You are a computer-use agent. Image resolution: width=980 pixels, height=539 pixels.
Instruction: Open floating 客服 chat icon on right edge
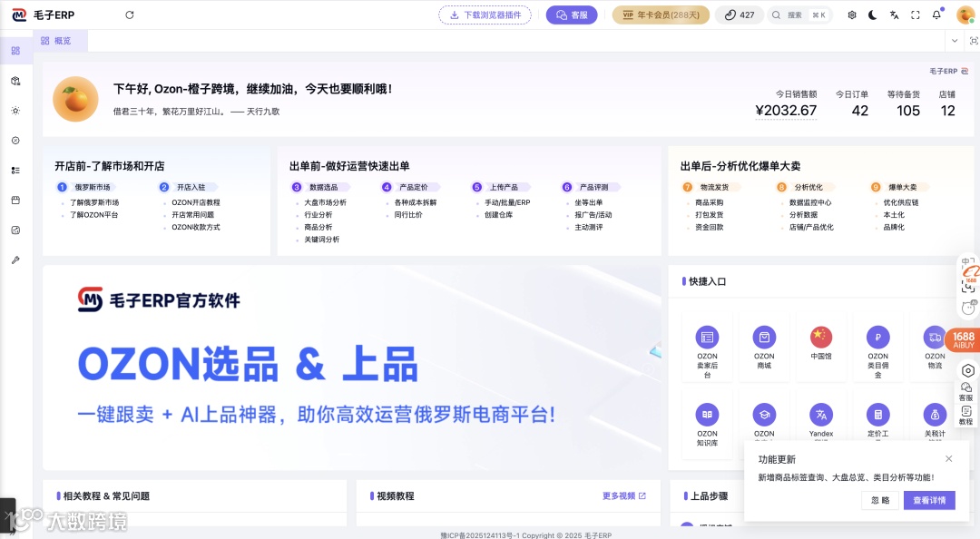965,392
